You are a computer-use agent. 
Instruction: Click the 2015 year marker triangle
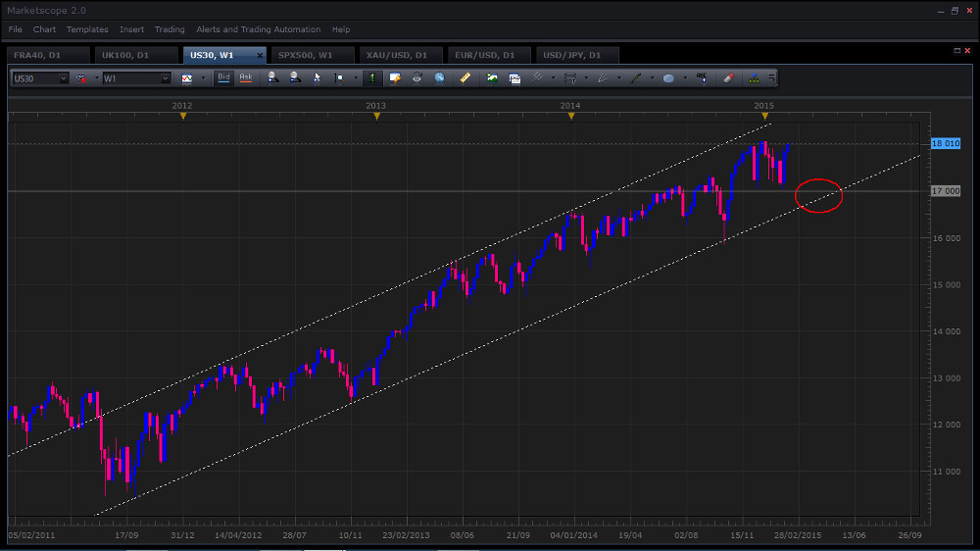(x=765, y=117)
